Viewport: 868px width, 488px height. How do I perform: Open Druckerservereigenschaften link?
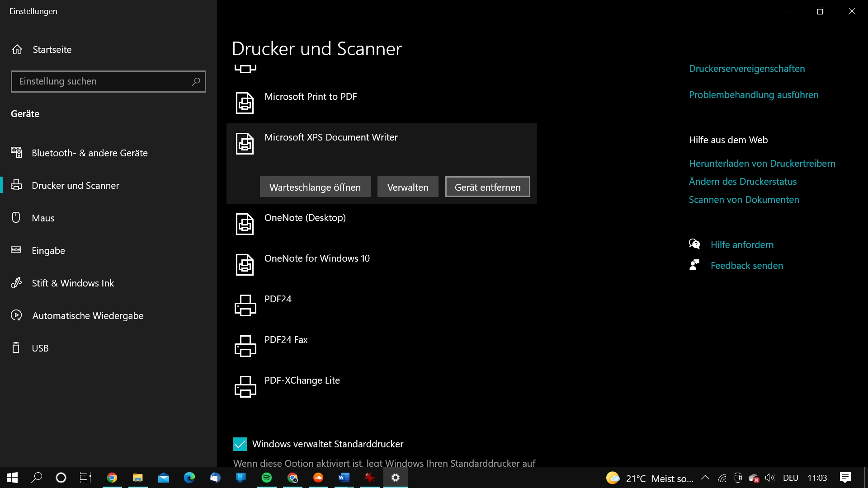click(747, 69)
